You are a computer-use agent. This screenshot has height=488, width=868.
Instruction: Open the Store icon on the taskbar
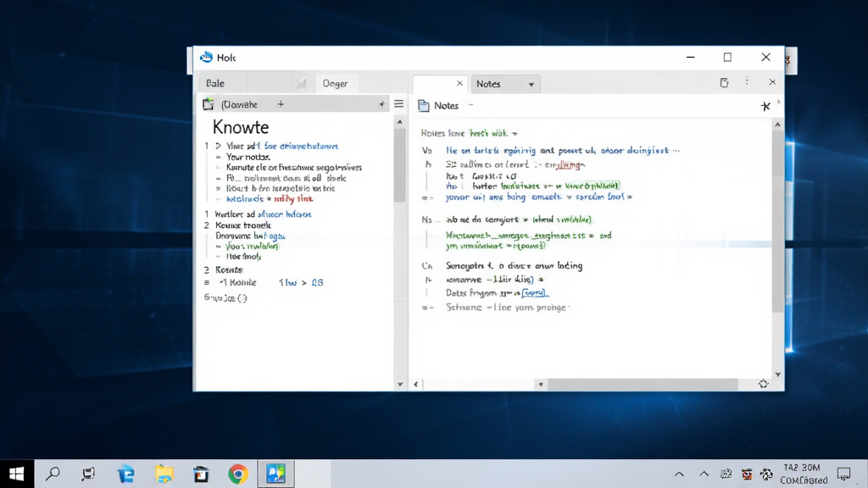(x=201, y=474)
